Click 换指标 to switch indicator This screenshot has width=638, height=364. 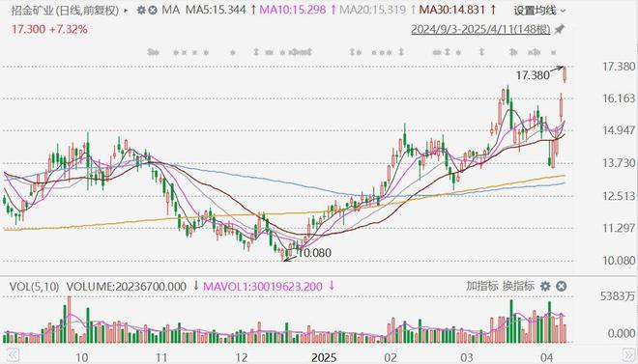pyautogui.click(x=518, y=286)
